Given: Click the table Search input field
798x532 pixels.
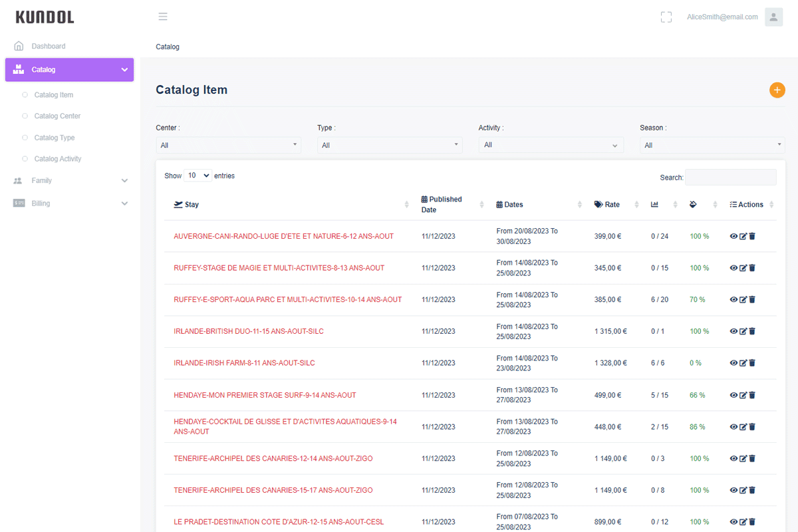Looking at the screenshot, I should tap(730, 178).
